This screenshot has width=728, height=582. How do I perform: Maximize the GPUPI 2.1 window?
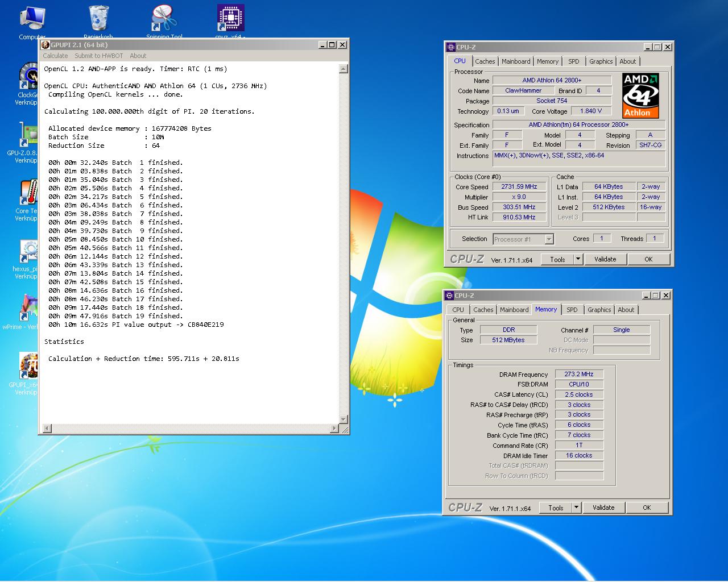332,45
